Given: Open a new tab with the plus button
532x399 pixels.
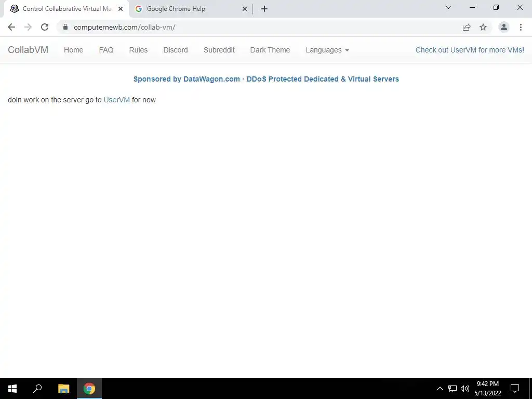Looking at the screenshot, I should (264, 9).
